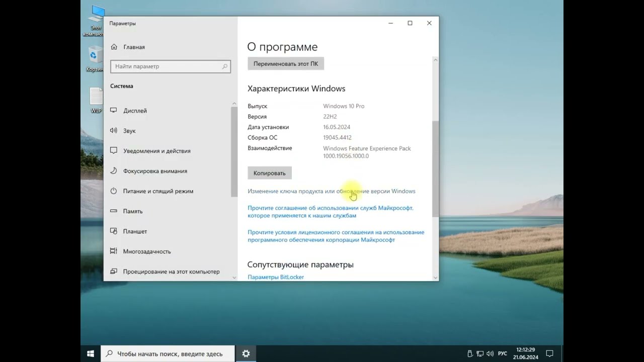
Task: Click the Система section label in sidebar
Action: coord(122,86)
